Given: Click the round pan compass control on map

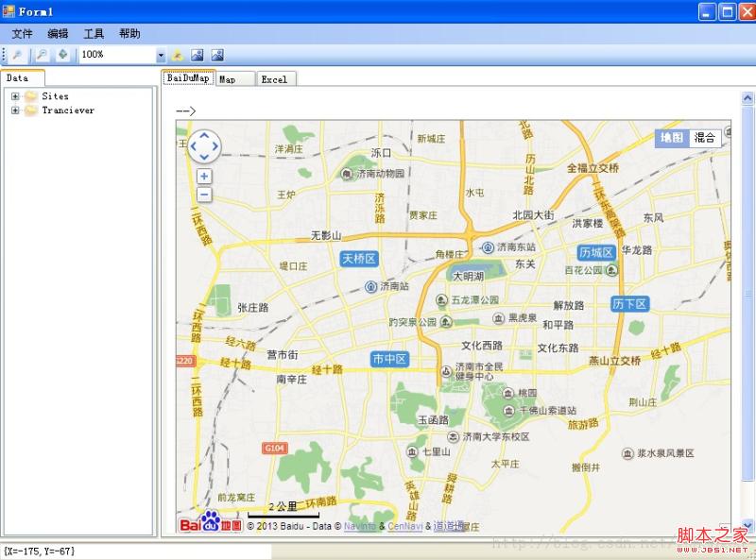Looking at the screenshot, I should pos(204,146).
